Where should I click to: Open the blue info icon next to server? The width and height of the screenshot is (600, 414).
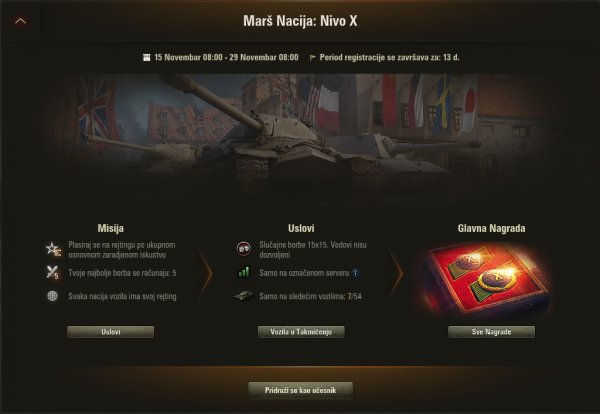355,273
